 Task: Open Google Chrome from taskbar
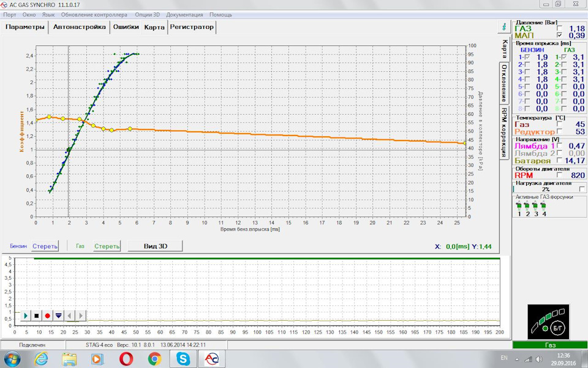pyautogui.click(x=154, y=359)
